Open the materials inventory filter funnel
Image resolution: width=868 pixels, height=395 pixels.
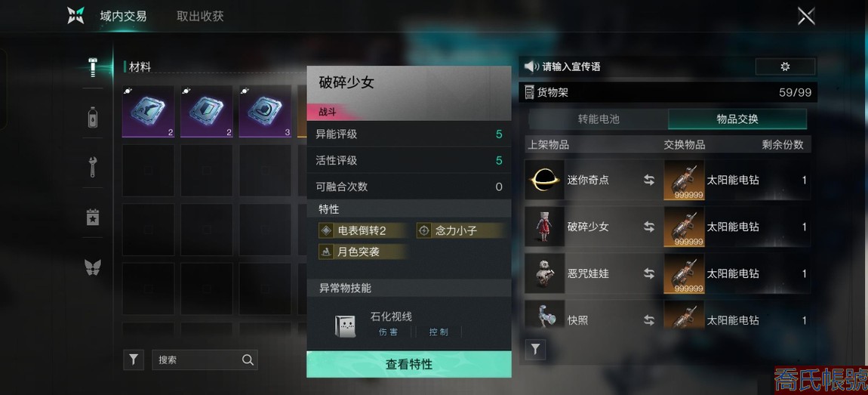coord(134,360)
